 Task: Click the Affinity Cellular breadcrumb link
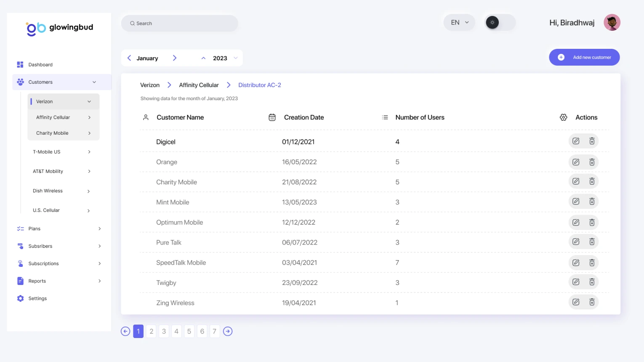[x=199, y=85]
